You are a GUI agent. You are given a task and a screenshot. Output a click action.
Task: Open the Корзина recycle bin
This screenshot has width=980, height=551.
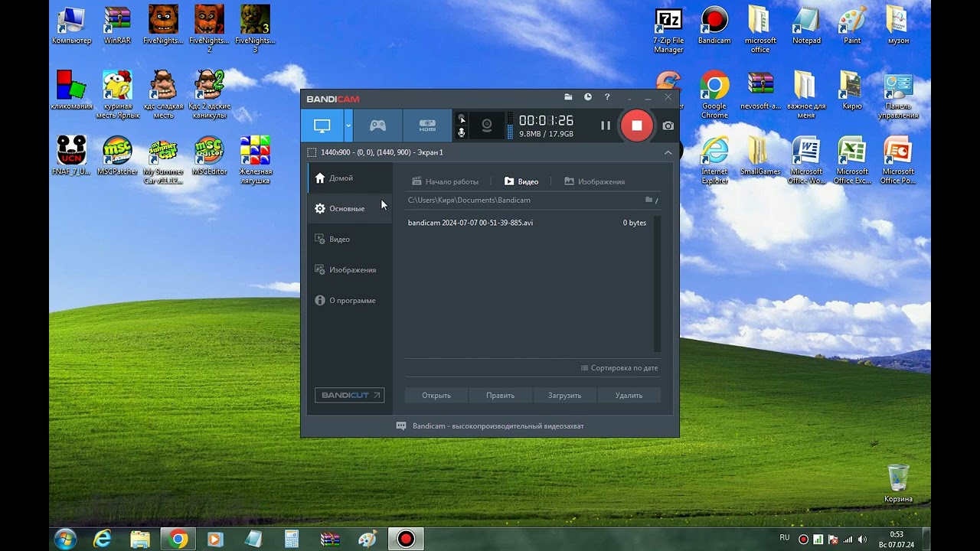tap(898, 484)
